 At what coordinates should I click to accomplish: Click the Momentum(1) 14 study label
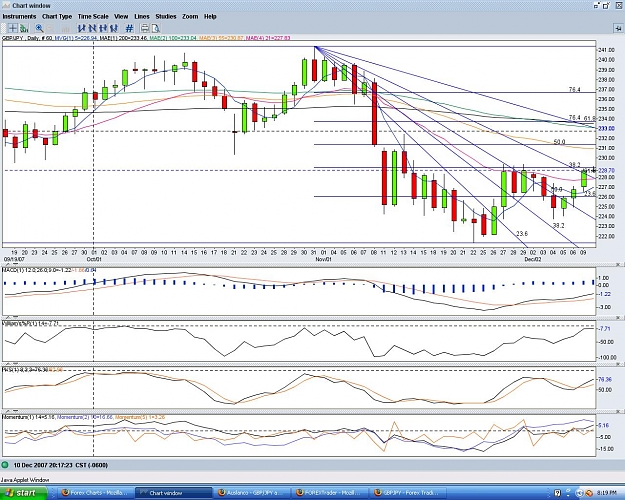[x=29, y=417]
